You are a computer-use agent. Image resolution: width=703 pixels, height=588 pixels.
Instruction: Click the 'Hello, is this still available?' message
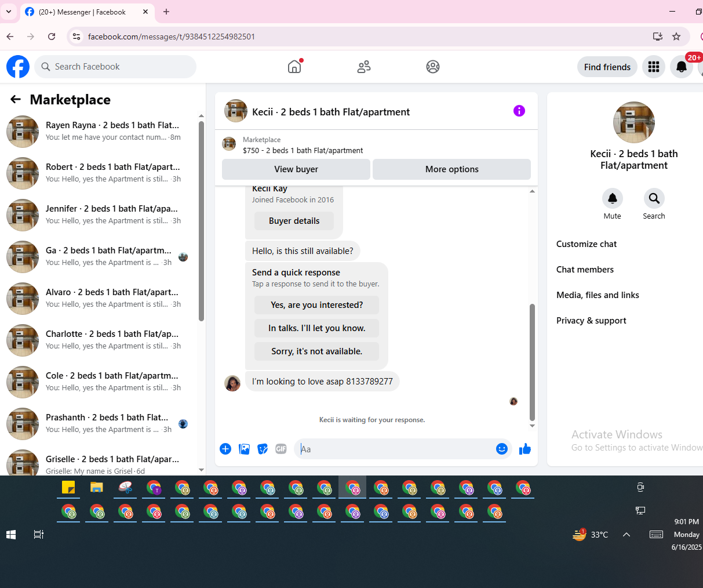[x=303, y=251]
